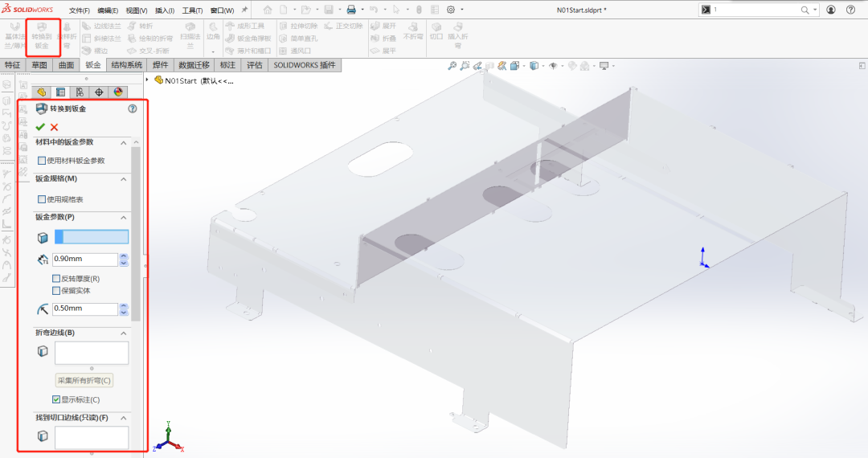Click the 褶边 hem tool
Viewport: 868px width, 458px height.
pos(95,51)
